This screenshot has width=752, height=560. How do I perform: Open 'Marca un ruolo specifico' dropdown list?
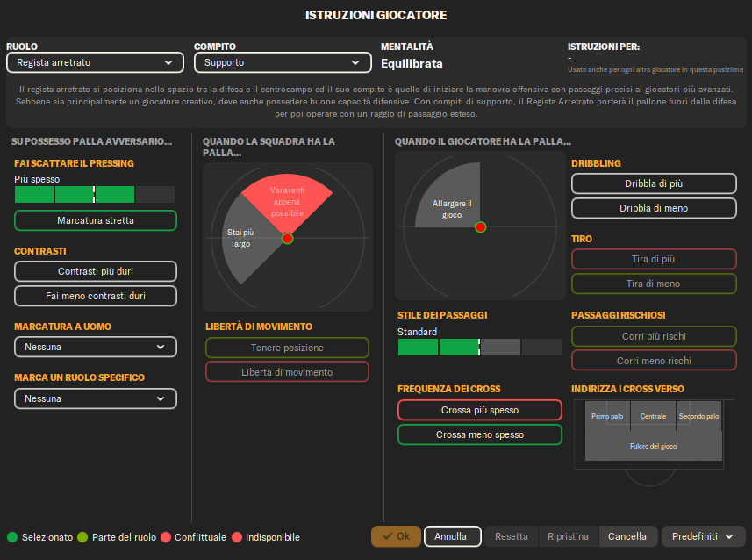coord(96,398)
